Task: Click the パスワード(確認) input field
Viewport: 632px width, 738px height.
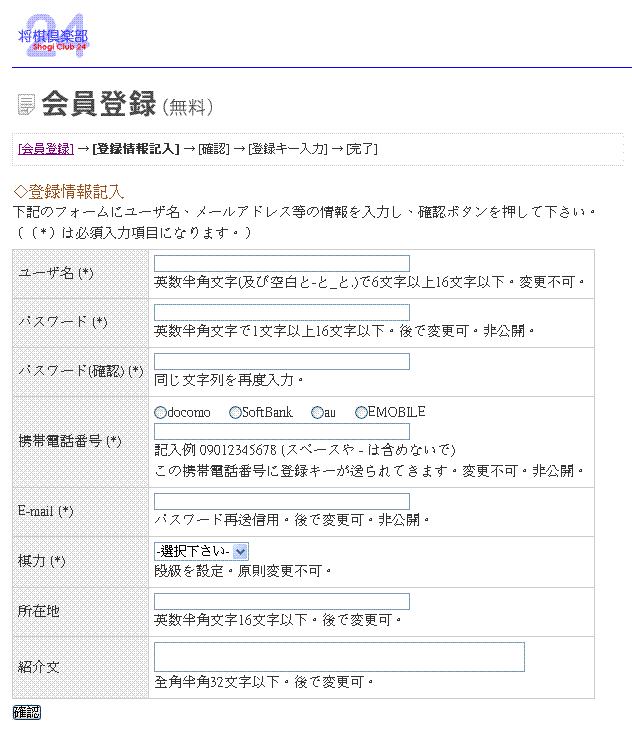Action: pyautogui.click(x=282, y=361)
